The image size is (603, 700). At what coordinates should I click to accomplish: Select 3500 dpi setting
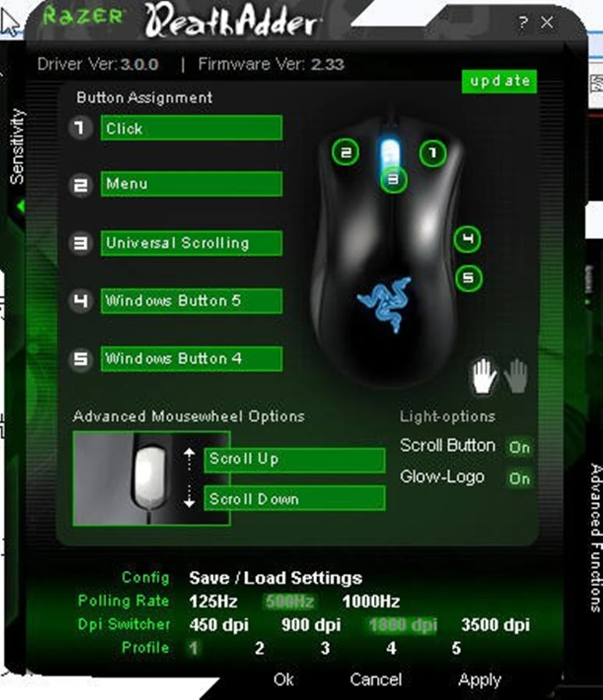495,625
